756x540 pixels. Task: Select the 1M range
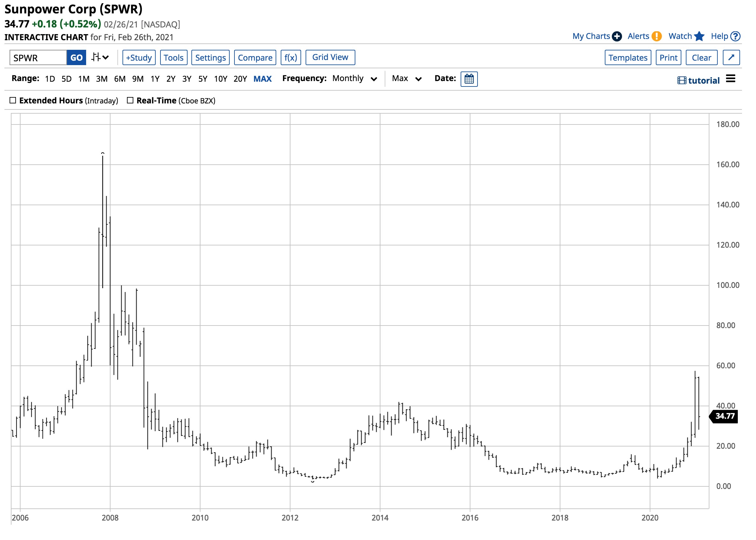84,79
